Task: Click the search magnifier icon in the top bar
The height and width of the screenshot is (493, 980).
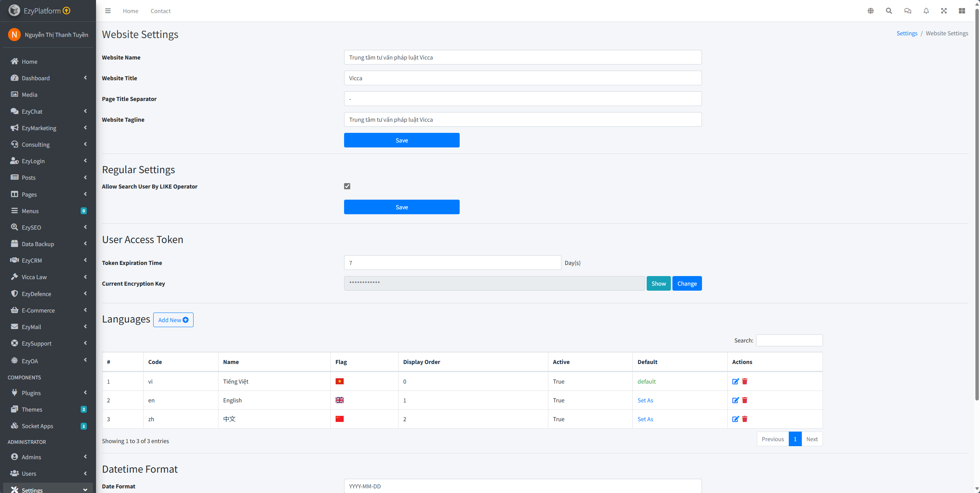Action: coord(889,11)
